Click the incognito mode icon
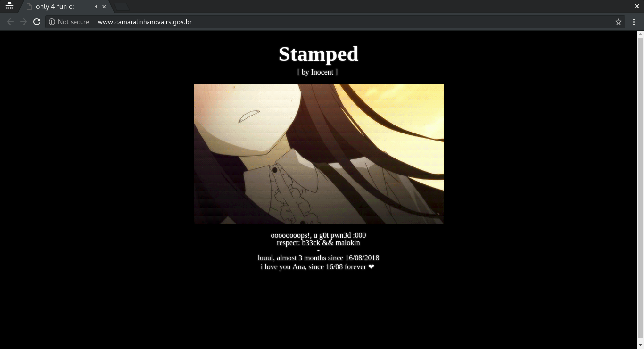Screen dimensions: 644x349 (9, 6)
